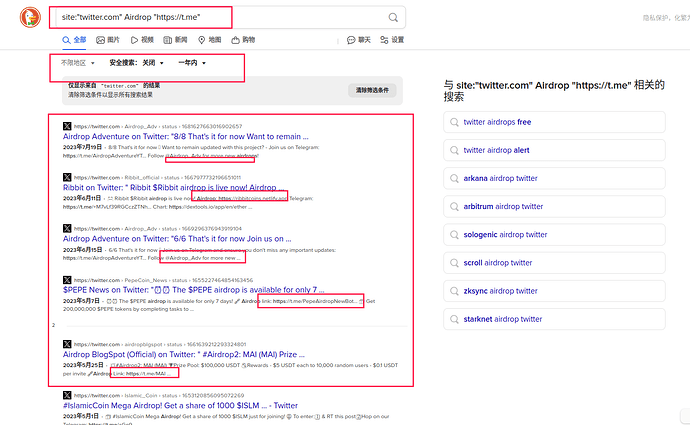Screen dimensions: 690x425
Task: Select related search 'scroll airdrop twitter'
Action: pyautogui.click(x=554, y=263)
